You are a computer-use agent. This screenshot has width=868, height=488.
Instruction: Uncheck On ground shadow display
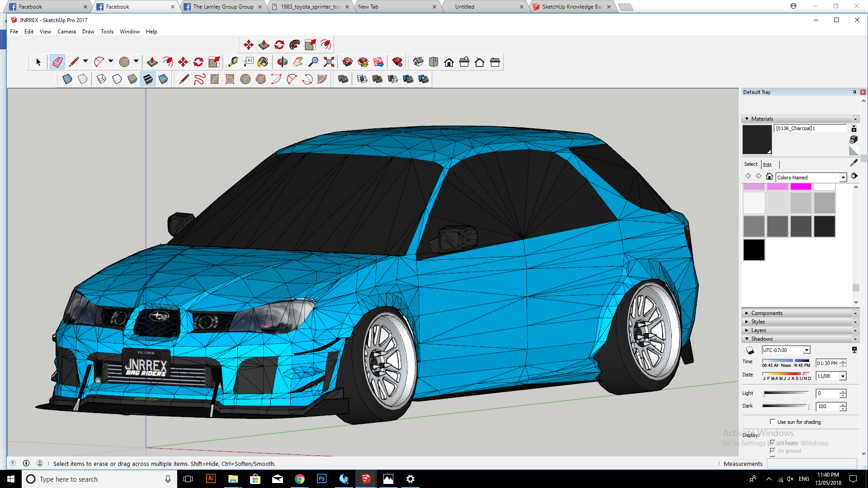[x=773, y=450]
